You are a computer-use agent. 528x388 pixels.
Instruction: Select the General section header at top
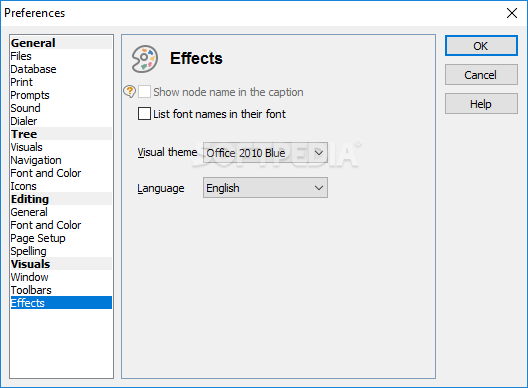[61, 43]
